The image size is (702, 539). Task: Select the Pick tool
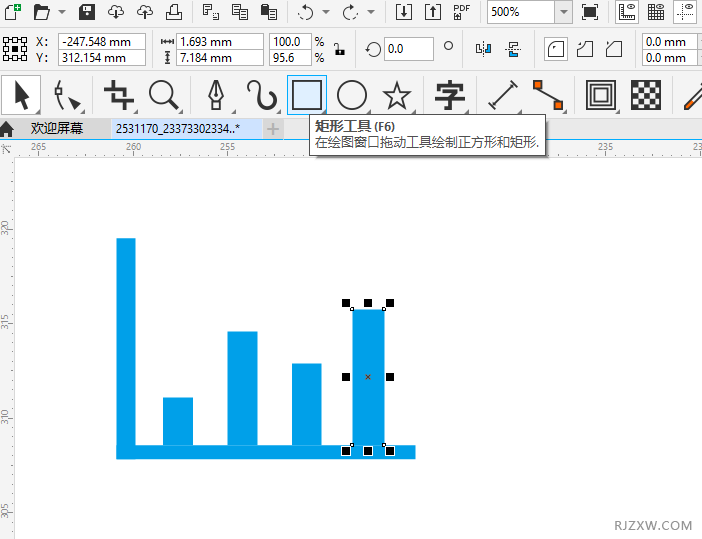point(21,95)
